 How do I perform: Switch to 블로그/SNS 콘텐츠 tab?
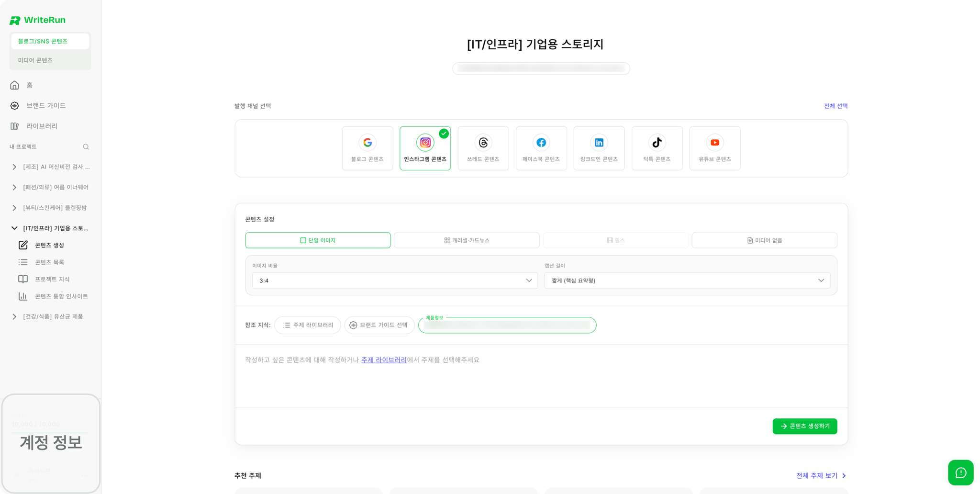(50, 42)
